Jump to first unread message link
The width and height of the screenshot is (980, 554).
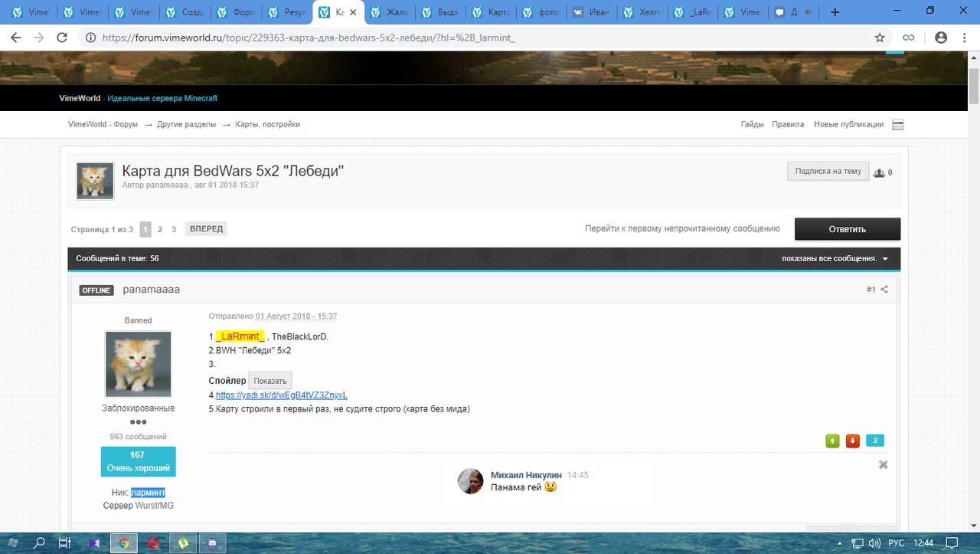click(x=682, y=229)
